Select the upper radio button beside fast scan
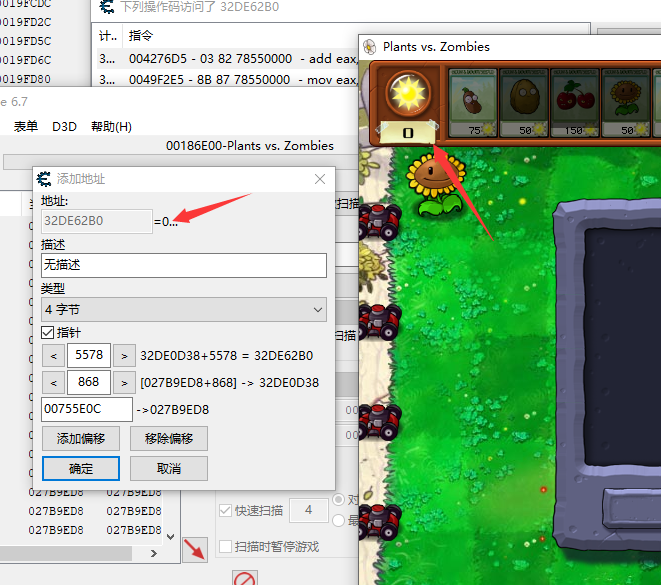This screenshot has width=661, height=585. [339, 500]
